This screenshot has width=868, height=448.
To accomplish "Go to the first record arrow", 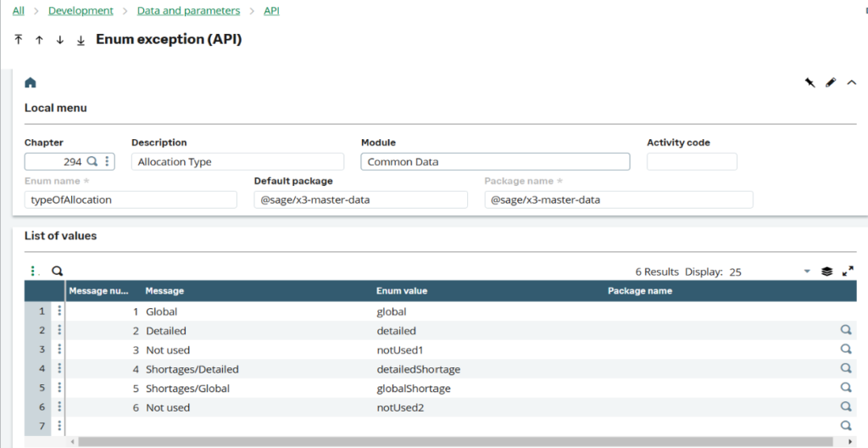I will pyautogui.click(x=19, y=40).
